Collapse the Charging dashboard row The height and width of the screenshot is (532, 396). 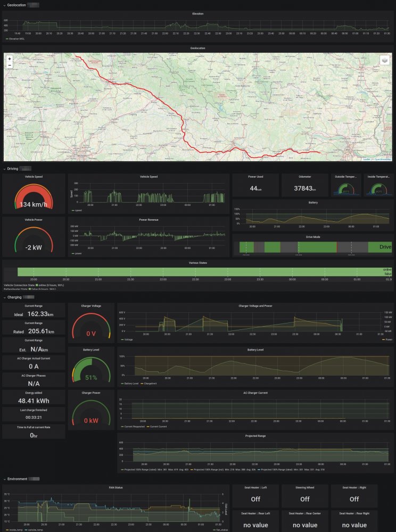13,297
